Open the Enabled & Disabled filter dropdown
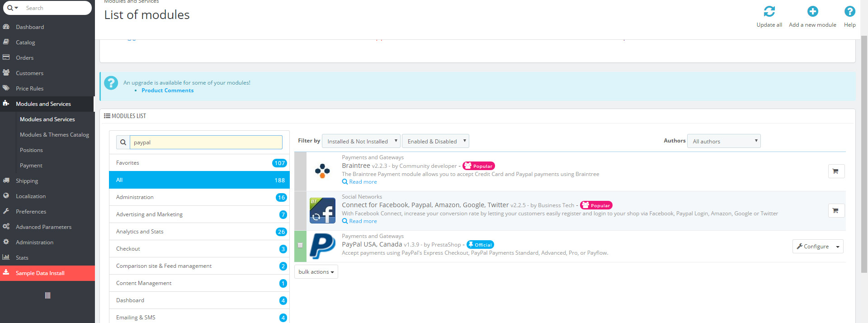This screenshot has height=323, width=868. pyautogui.click(x=435, y=141)
